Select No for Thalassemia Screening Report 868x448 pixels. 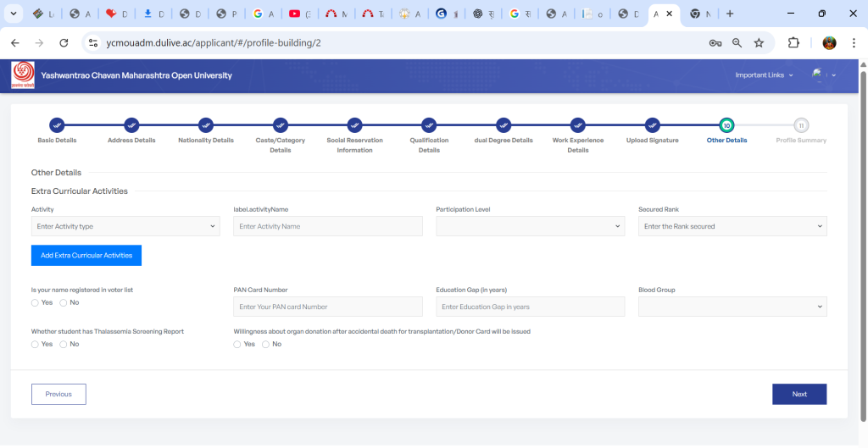(64, 344)
